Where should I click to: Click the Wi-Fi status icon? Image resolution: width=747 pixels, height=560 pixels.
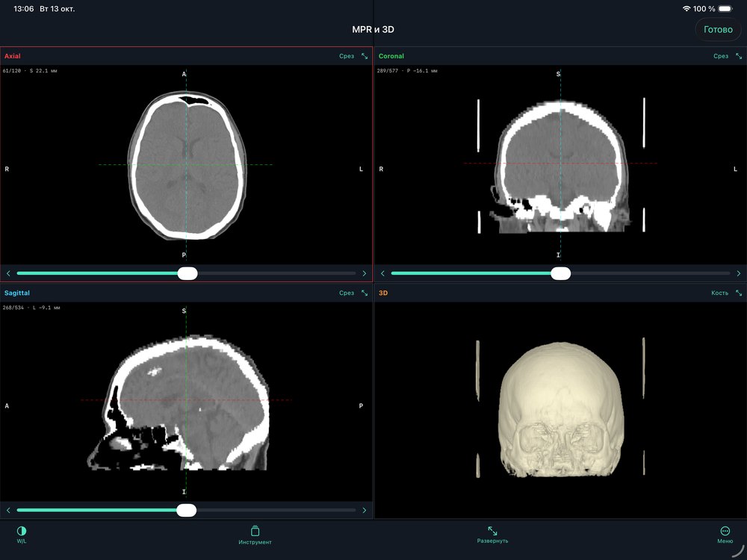686,8
